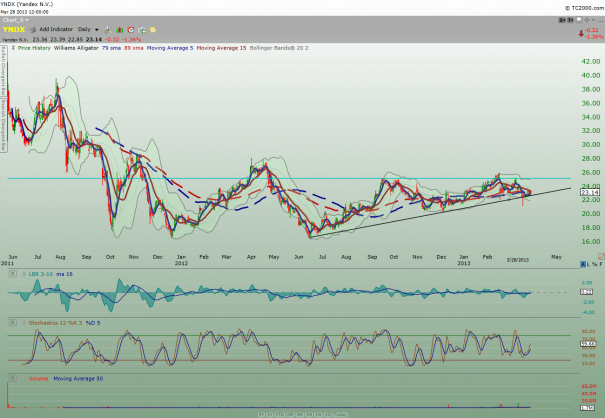Click the crosshair pointer icon at top right
This screenshot has height=418, width=605.
coord(587,20)
